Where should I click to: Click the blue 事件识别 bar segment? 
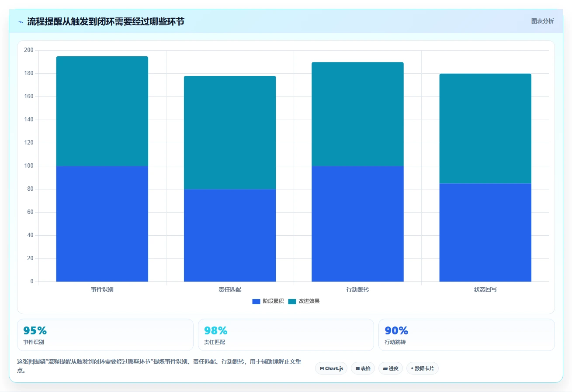pyautogui.click(x=102, y=224)
